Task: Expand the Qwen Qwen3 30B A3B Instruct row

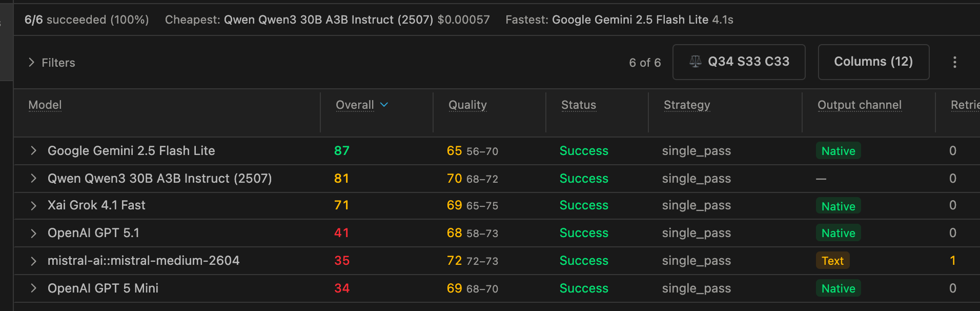Action: click(x=33, y=178)
